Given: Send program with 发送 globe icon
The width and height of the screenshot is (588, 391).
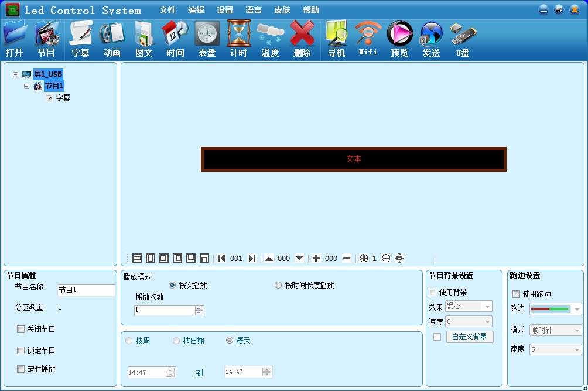Looking at the screenshot, I should coord(431,39).
